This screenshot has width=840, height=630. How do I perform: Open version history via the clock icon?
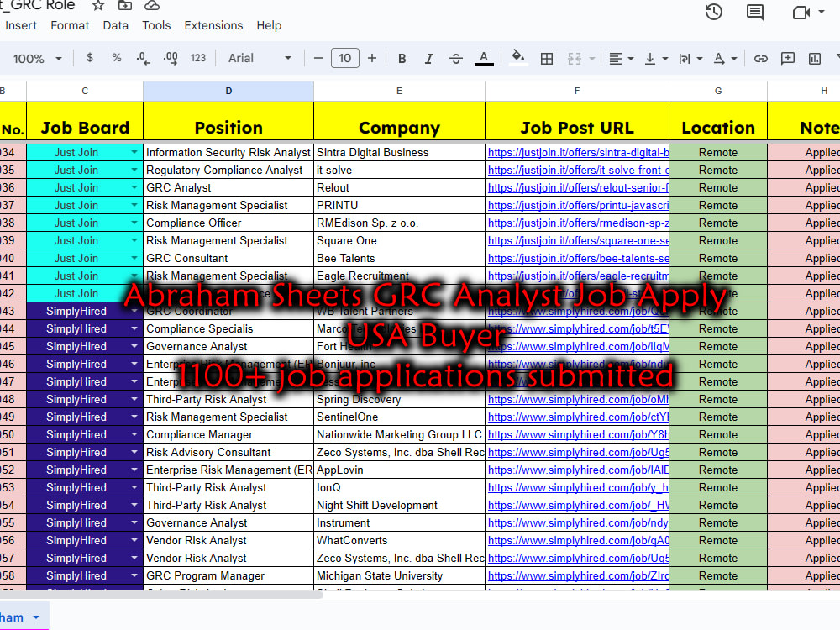click(713, 12)
